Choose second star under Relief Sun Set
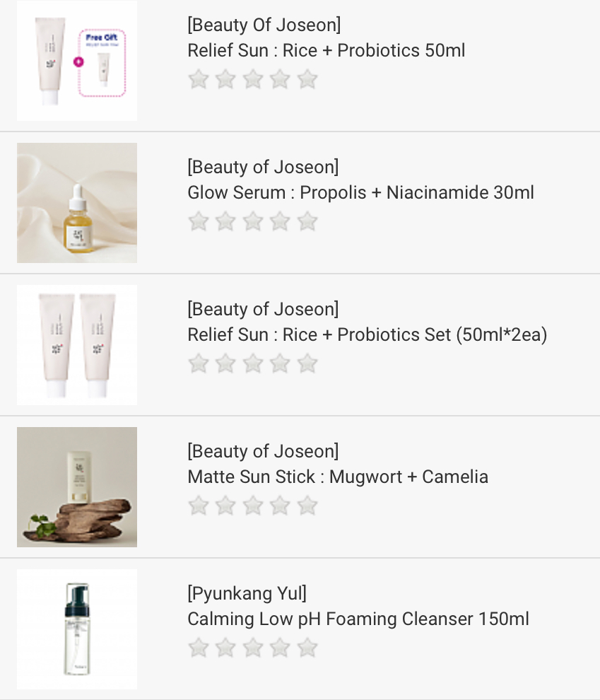Image resolution: width=600 pixels, height=700 pixels. click(225, 363)
